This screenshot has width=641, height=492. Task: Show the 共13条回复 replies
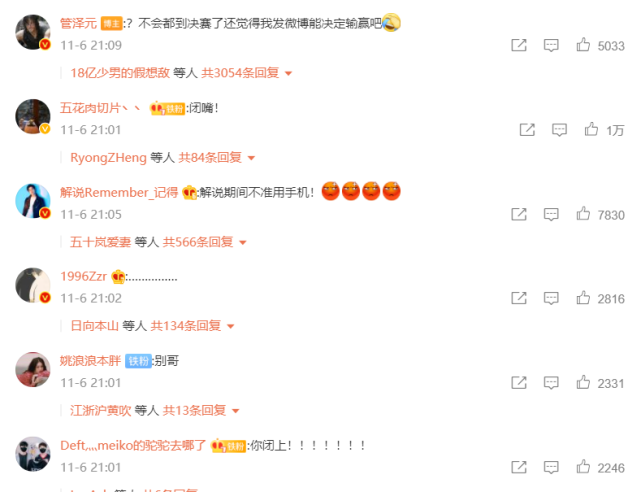point(201,411)
